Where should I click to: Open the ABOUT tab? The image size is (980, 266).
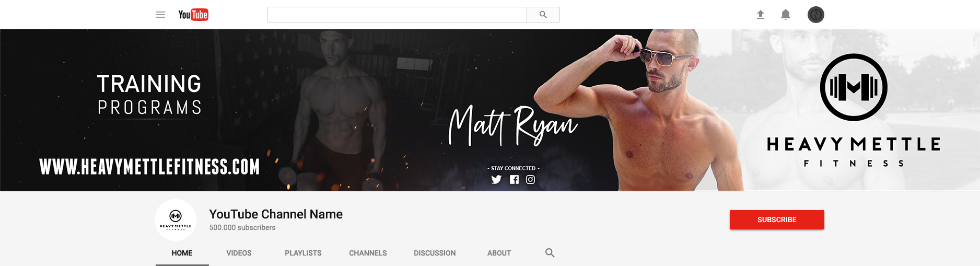pos(499,253)
